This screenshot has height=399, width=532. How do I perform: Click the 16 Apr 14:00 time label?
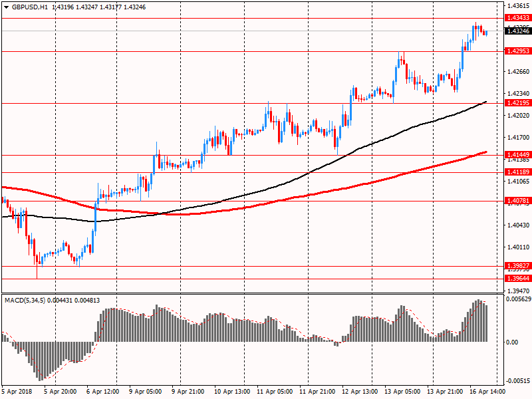click(x=487, y=392)
